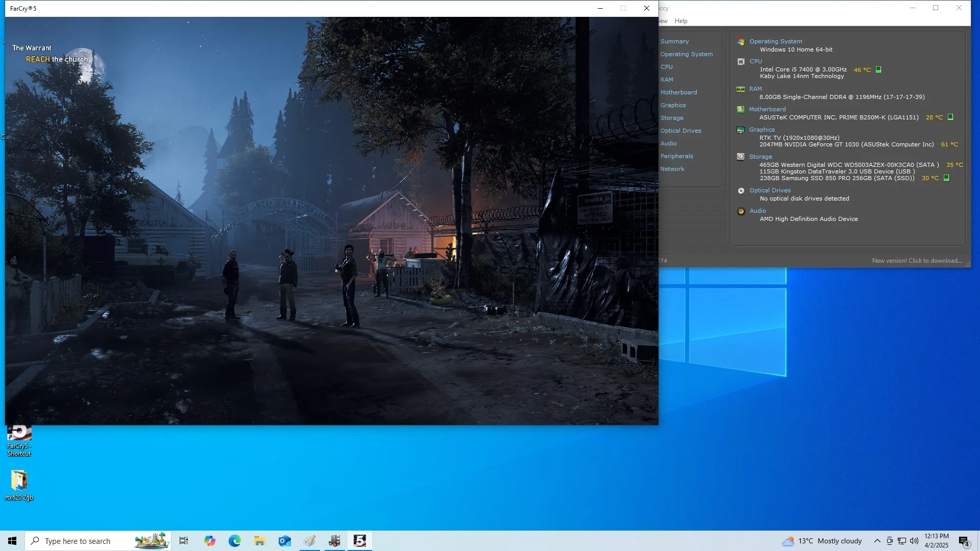Click the green Samsung SSD temperature indicator
980x551 pixels.
(x=946, y=178)
